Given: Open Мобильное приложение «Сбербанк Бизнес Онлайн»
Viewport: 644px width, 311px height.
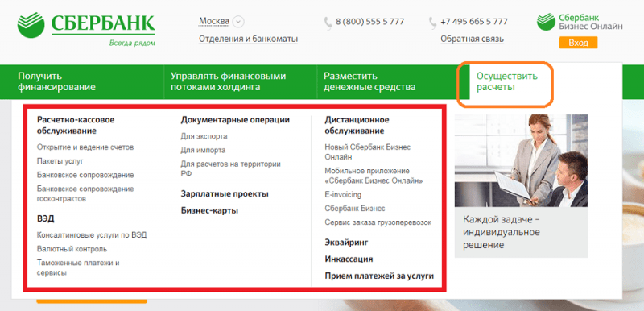Looking at the screenshot, I should (374, 176).
